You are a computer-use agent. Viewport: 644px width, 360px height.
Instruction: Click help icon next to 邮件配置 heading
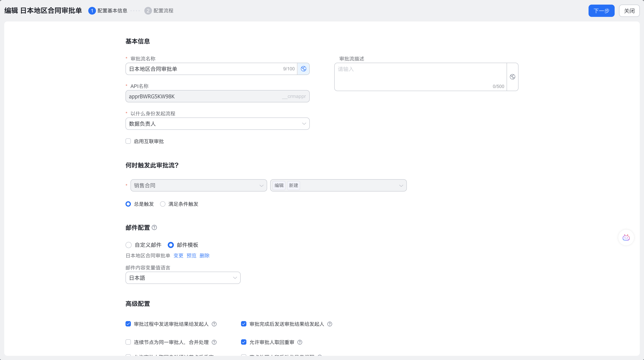coord(154,227)
